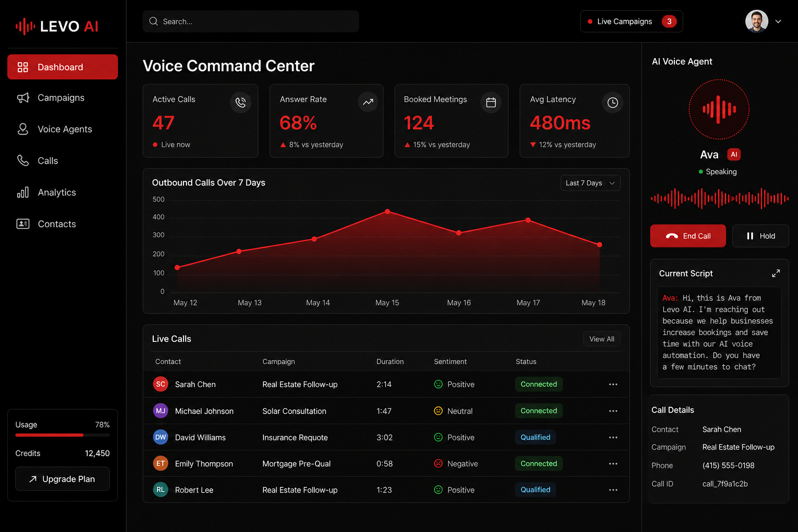Click the Live Campaigns count badge
This screenshot has height=532, width=798.
pos(669,21)
